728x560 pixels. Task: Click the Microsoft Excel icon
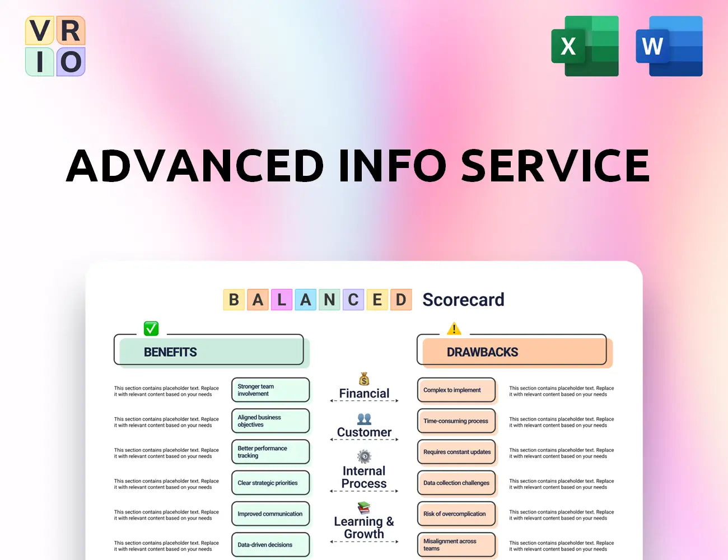[585, 46]
